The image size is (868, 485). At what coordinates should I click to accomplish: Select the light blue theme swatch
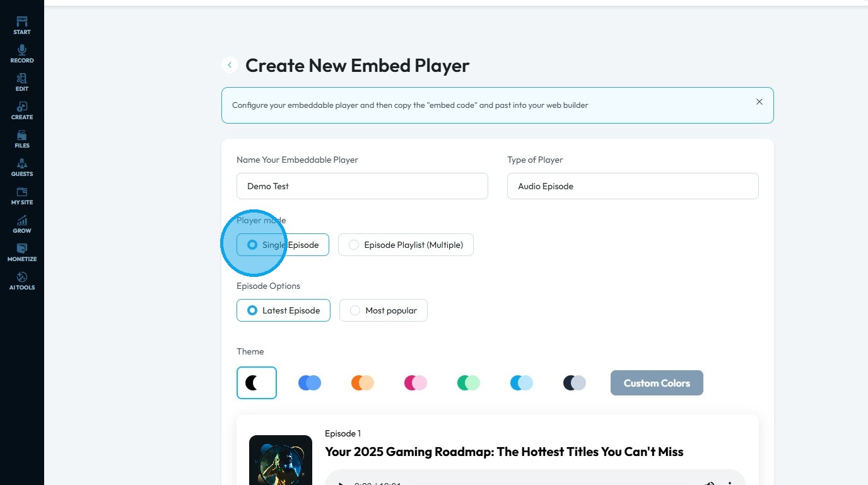[x=522, y=383]
